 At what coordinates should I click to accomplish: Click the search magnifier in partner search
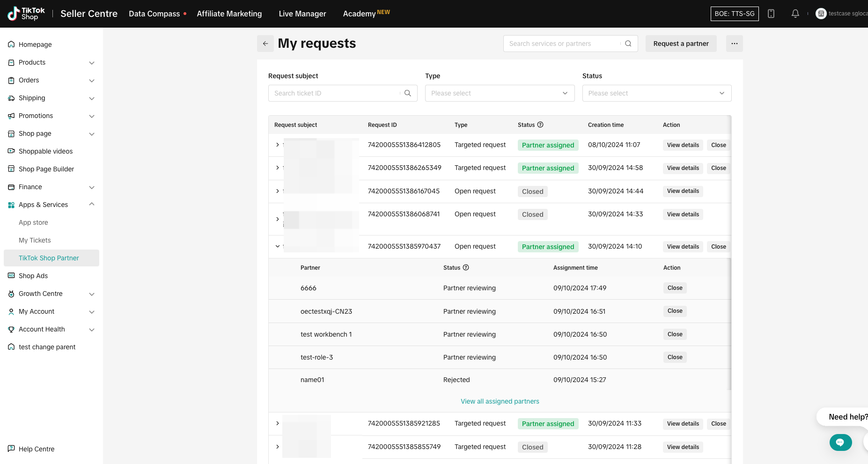pos(628,44)
